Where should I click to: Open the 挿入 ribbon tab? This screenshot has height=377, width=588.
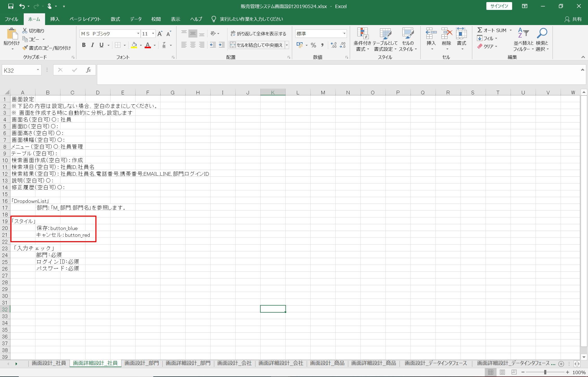click(55, 19)
